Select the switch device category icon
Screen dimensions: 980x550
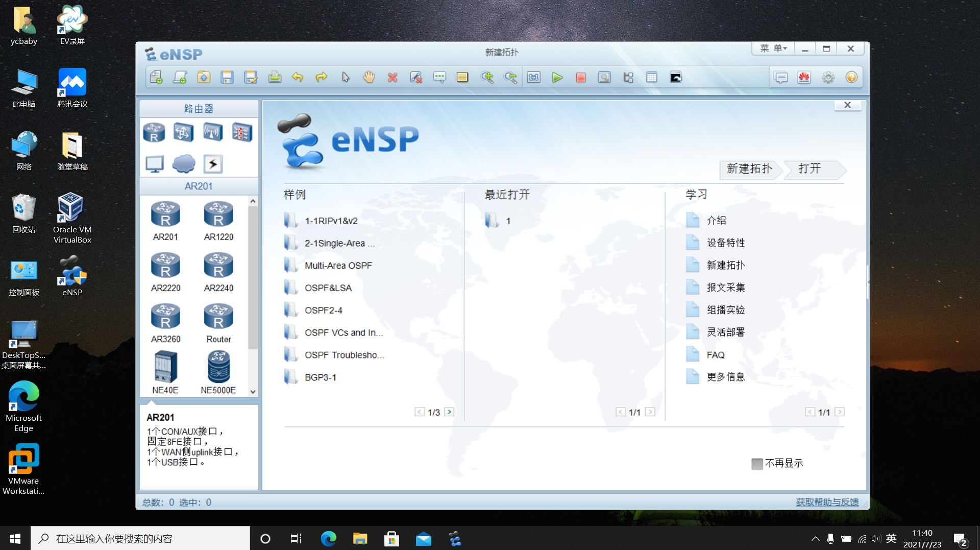coord(183,132)
